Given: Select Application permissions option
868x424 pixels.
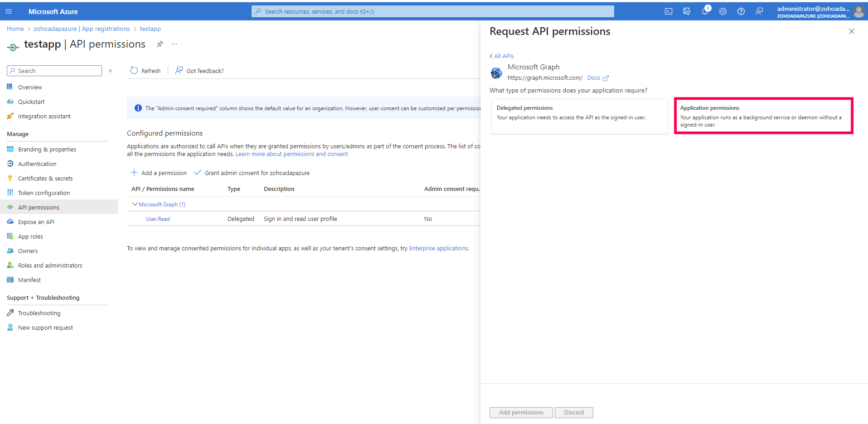Looking at the screenshot, I should [x=763, y=116].
